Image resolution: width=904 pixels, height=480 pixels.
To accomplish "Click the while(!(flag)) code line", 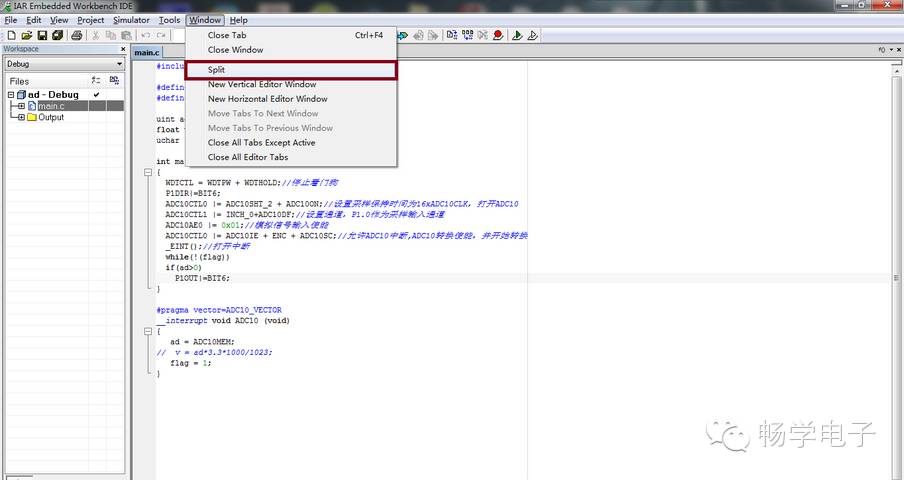I will click(197, 257).
